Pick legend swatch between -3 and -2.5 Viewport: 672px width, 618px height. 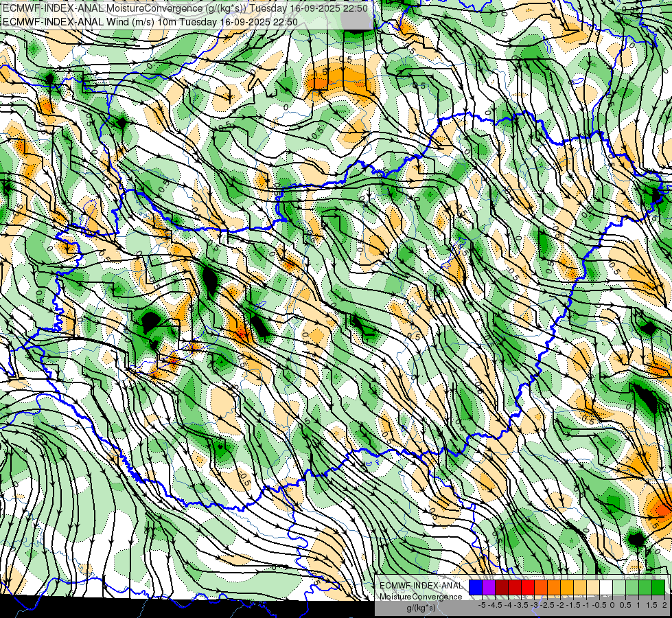541,588
